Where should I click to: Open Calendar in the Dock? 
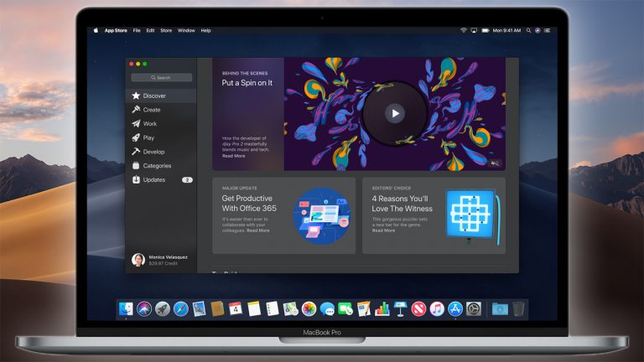pyautogui.click(x=236, y=308)
